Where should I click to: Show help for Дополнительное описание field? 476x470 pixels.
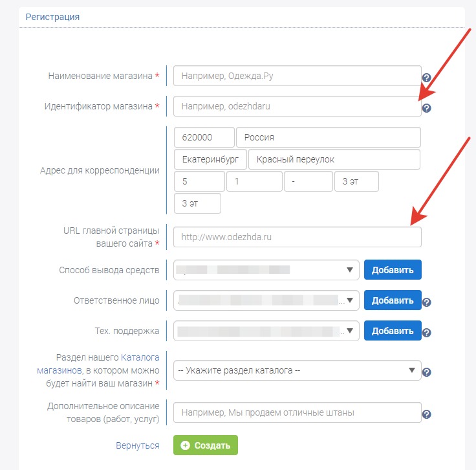point(426,414)
